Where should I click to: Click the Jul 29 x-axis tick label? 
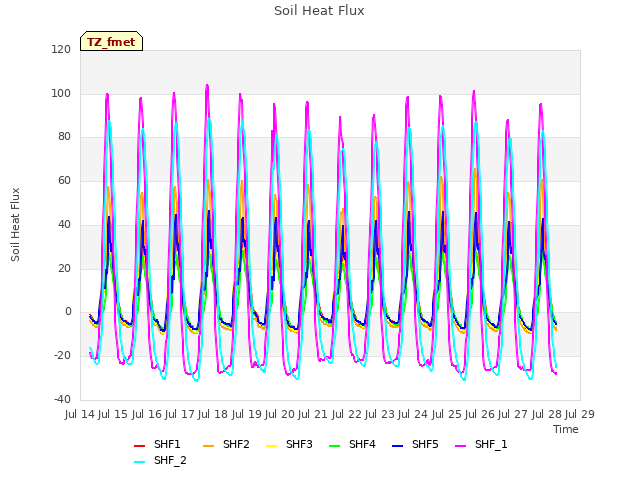coord(580,415)
